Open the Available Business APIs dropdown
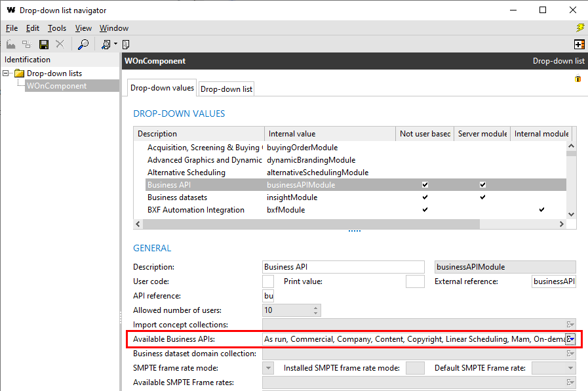Image resolution: width=588 pixels, height=391 pixels. point(570,339)
